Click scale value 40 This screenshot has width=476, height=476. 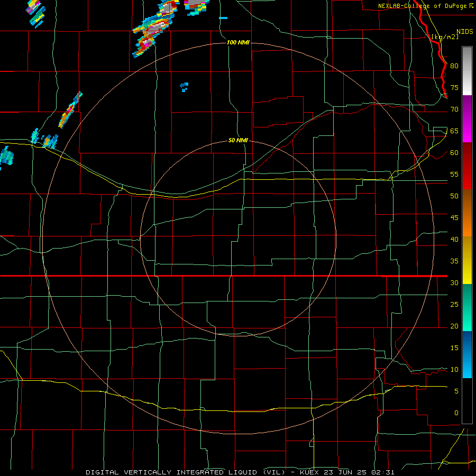click(454, 239)
